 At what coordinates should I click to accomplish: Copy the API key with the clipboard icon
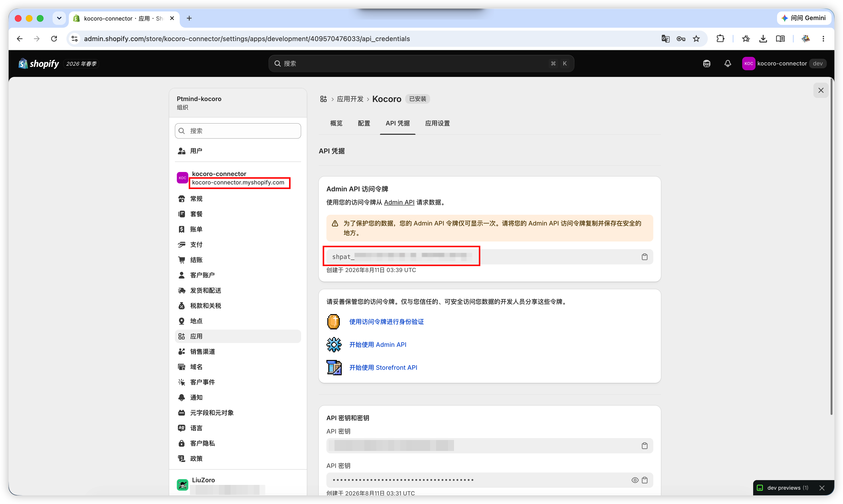tap(644, 445)
